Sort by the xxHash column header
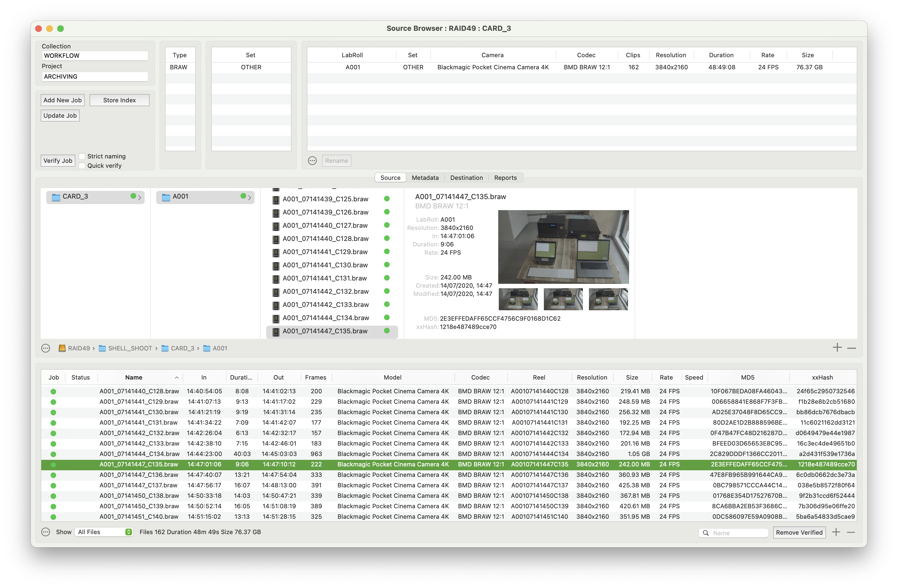Viewport: 898px width, 588px height. [x=823, y=377]
